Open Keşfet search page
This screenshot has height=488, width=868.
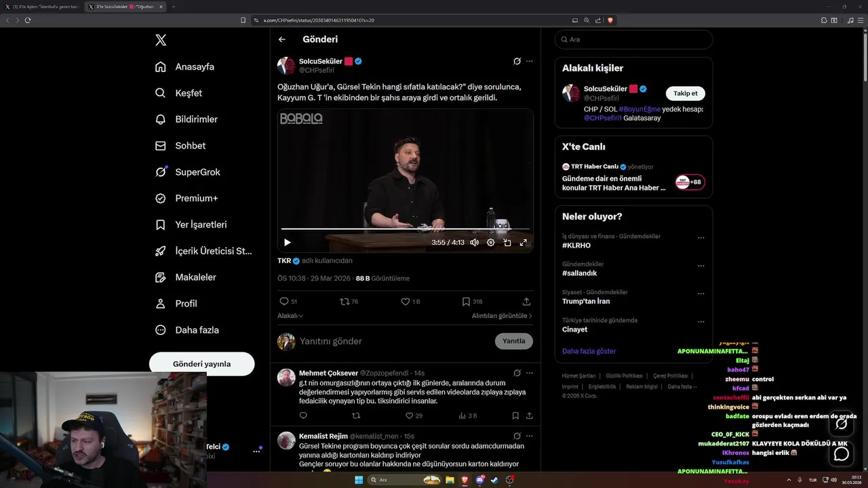tap(178, 93)
